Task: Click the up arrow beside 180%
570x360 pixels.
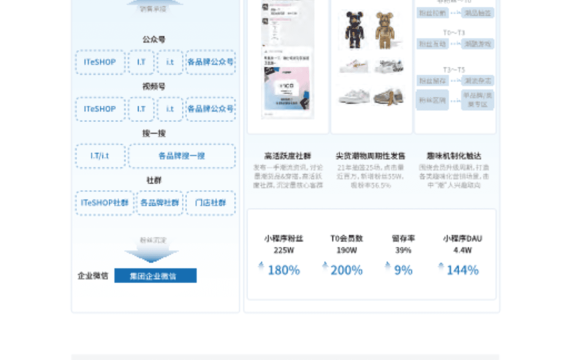Action: tap(261, 266)
